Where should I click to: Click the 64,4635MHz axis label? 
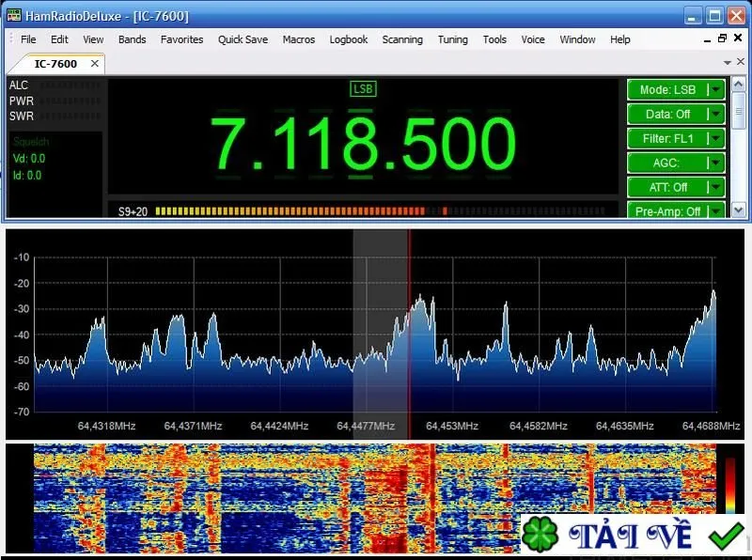[624, 426]
